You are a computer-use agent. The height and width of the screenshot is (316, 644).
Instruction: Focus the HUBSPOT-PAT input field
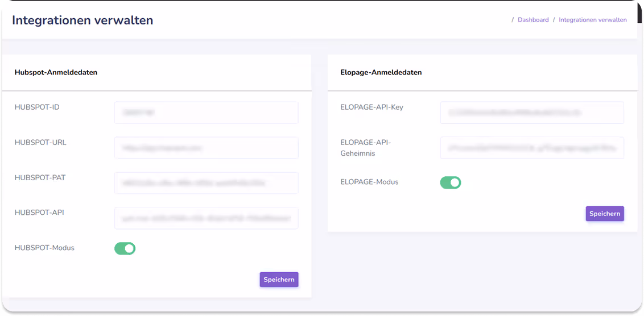point(206,183)
